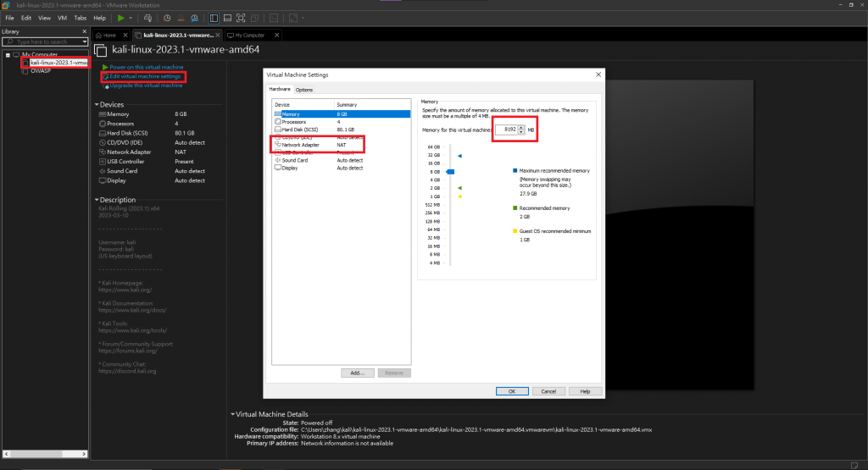Click the Stretch Guest toolbar icon
The image size is (868, 470).
293,19
